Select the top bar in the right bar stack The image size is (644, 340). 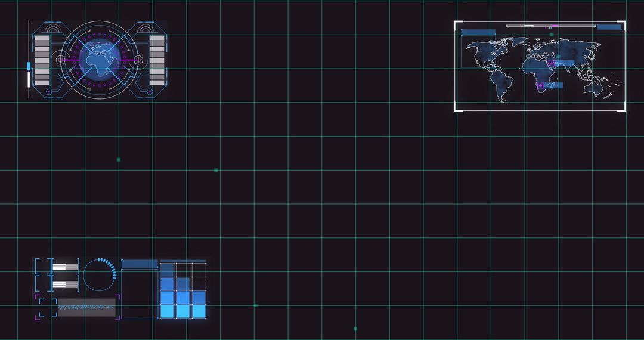point(156,39)
